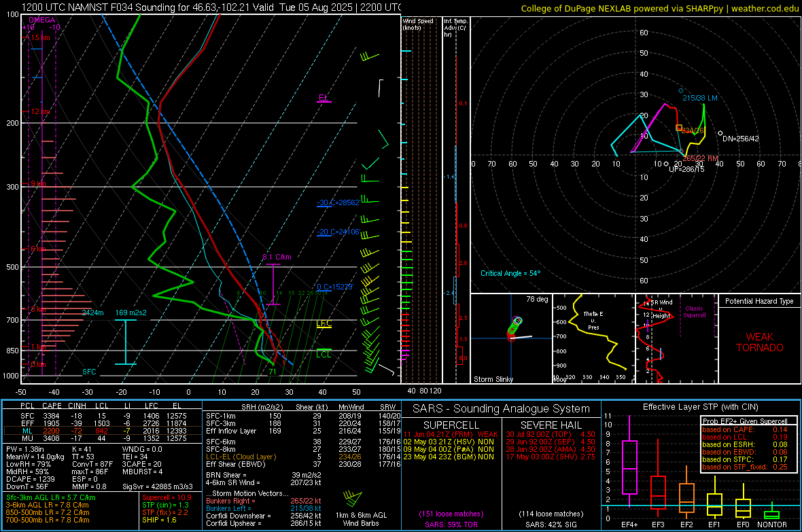Click the '0 C=15279'' freezing level label
Image resolution: width=802 pixels, height=532 pixels.
coord(334,287)
